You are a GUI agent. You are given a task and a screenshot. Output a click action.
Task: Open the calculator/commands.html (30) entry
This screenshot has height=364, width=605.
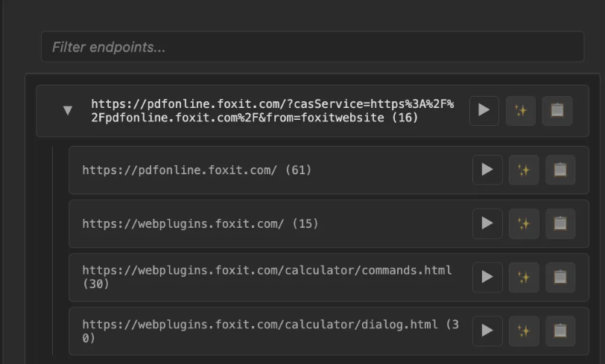click(267, 277)
